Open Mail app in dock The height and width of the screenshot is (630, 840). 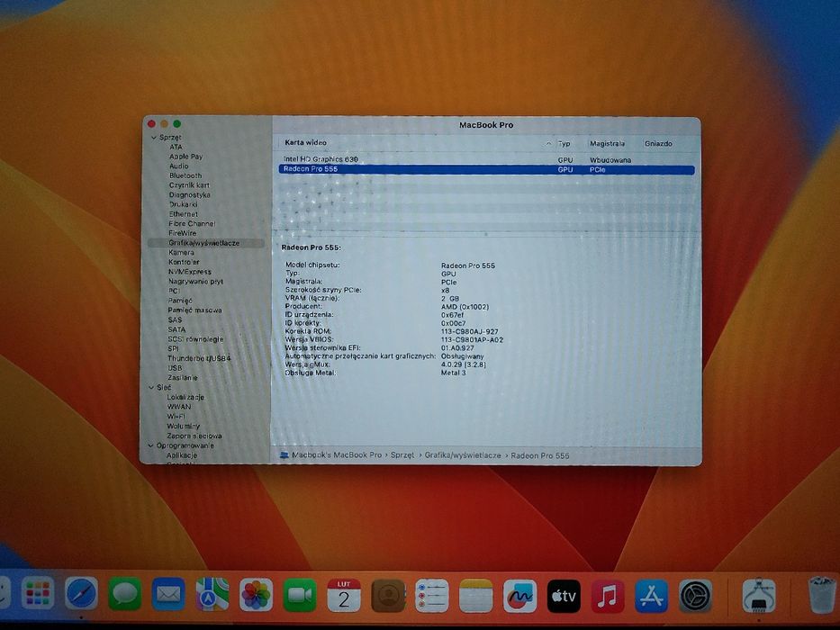[168, 594]
